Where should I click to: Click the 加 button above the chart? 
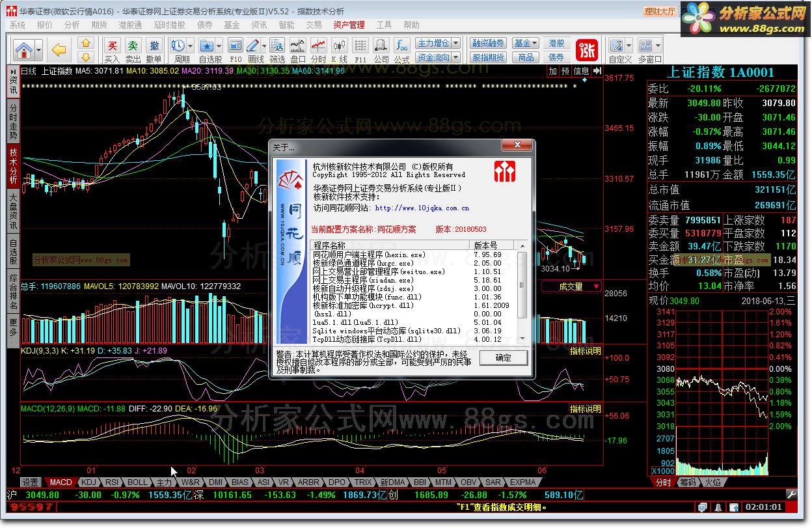tap(554, 71)
